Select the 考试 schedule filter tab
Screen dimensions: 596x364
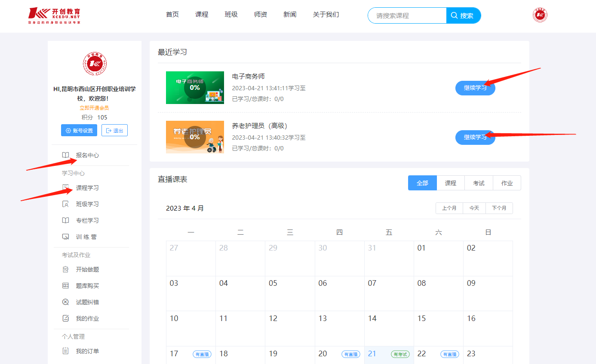479,183
